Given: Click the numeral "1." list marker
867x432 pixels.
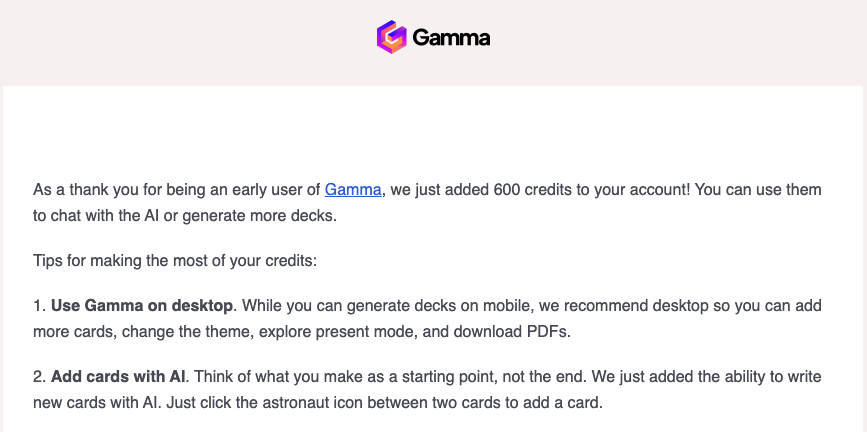Looking at the screenshot, I should point(40,306).
